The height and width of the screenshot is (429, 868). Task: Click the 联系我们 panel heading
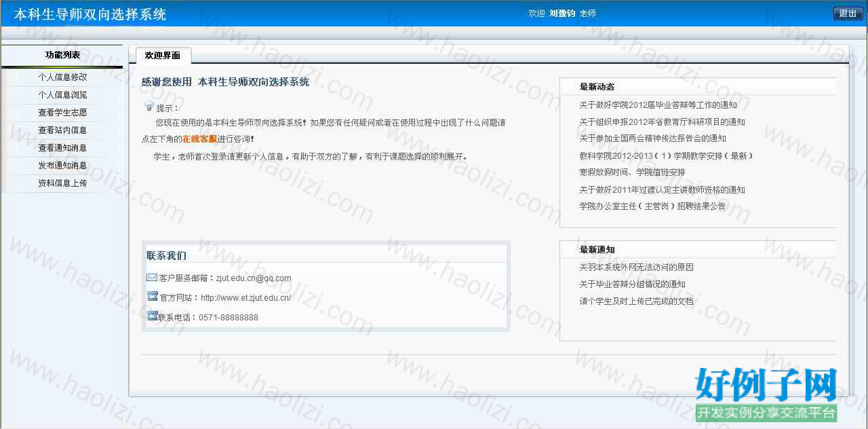166,256
